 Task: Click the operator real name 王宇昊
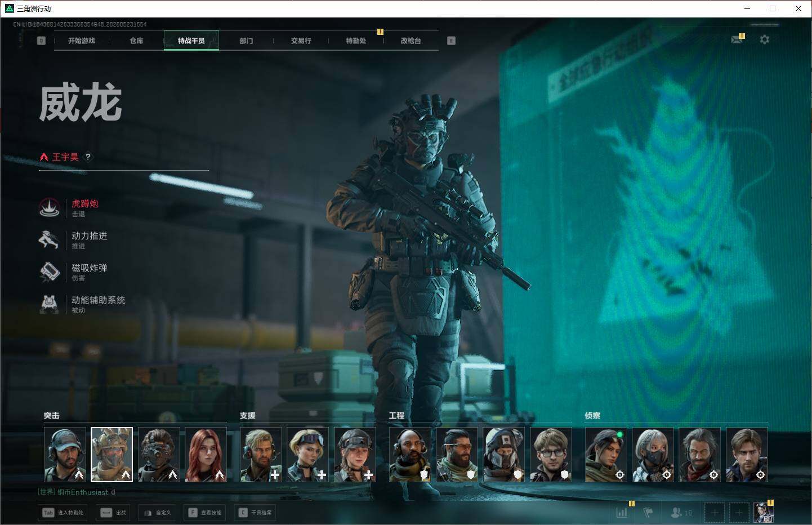click(x=65, y=157)
